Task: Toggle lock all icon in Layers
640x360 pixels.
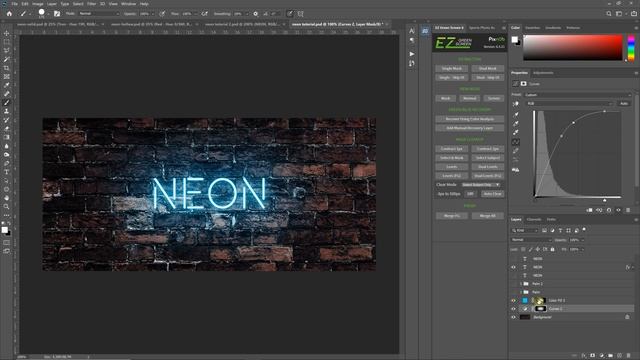Action: pyautogui.click(x=553, y=249)
